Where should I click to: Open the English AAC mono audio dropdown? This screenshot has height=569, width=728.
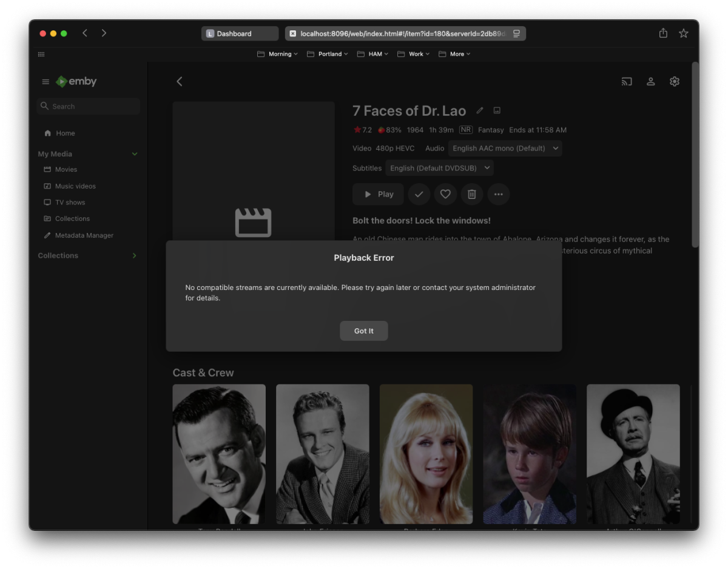tap(505, 147)
